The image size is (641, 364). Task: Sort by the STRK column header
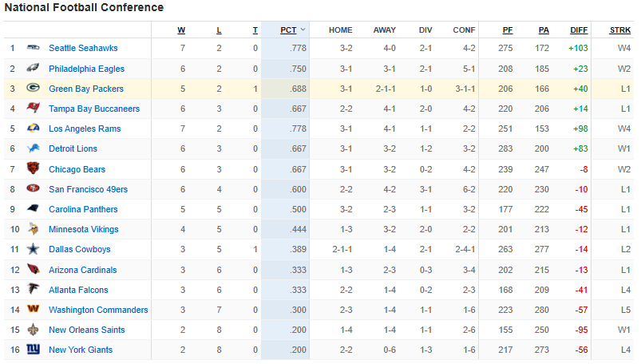(619, 30)
